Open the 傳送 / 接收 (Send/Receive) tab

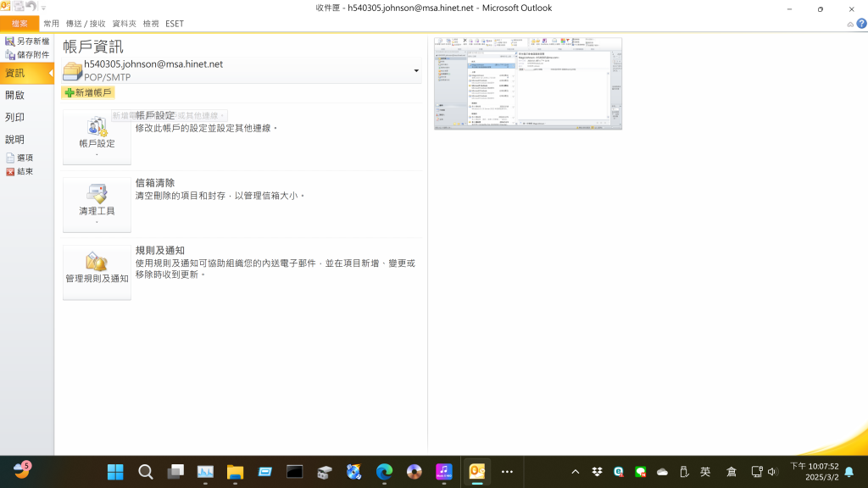(x=86, y=24)
